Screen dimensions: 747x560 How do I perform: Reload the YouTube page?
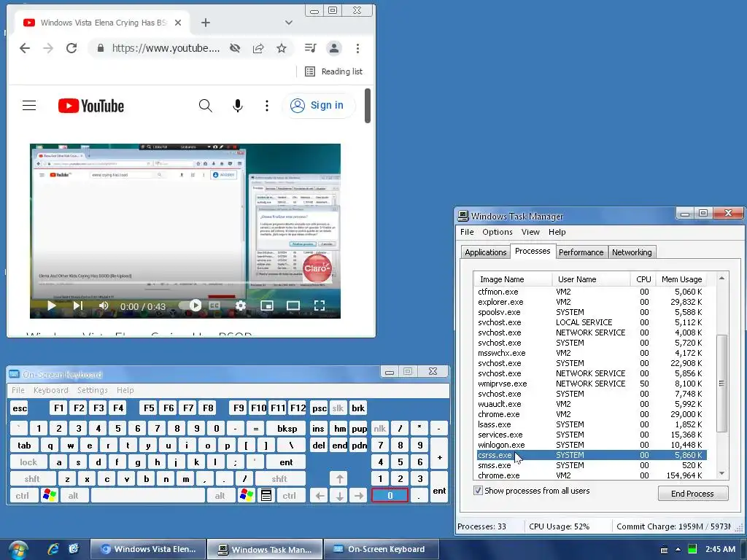71,48
